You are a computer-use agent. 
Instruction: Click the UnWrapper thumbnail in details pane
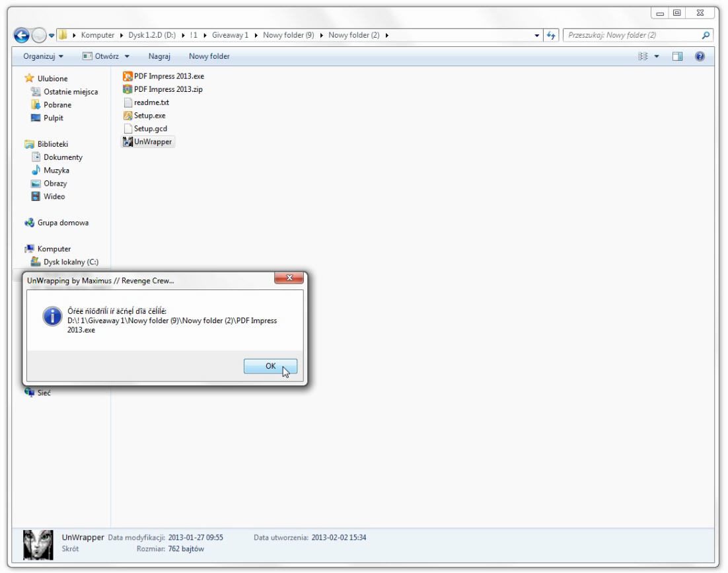tap(38, 545)
